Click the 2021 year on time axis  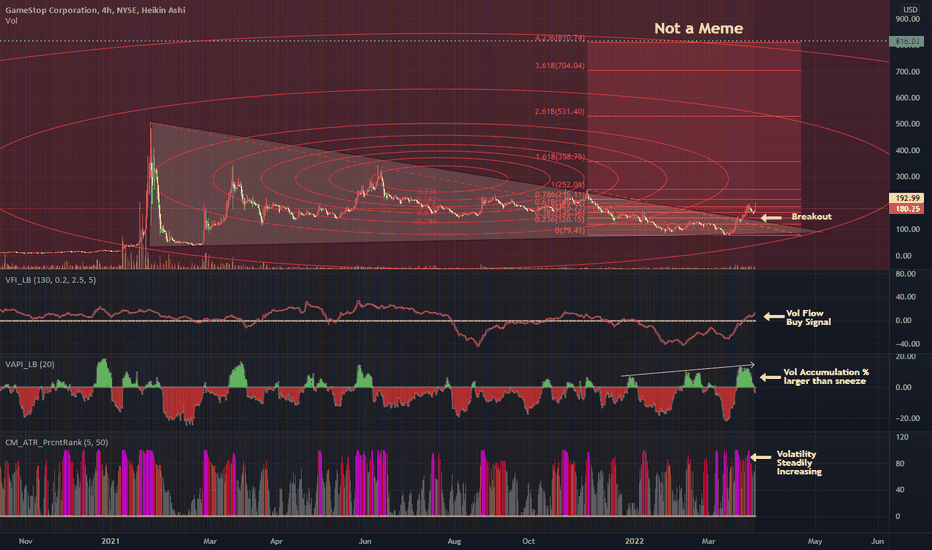click(x=111, y=541)
